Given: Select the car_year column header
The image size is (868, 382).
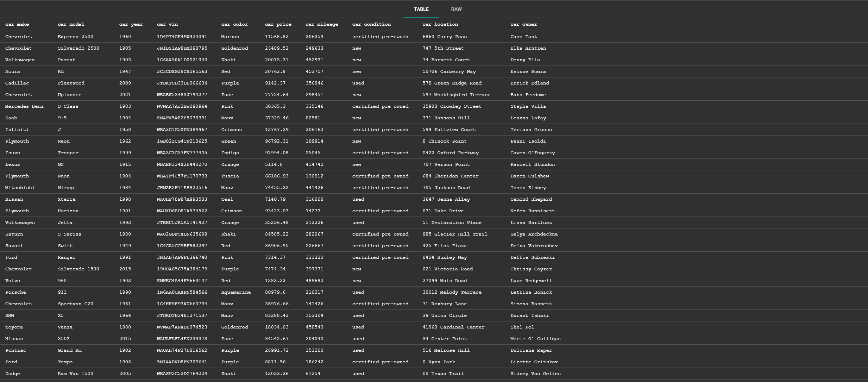Looking at the screenshot, I should (131, 24).
